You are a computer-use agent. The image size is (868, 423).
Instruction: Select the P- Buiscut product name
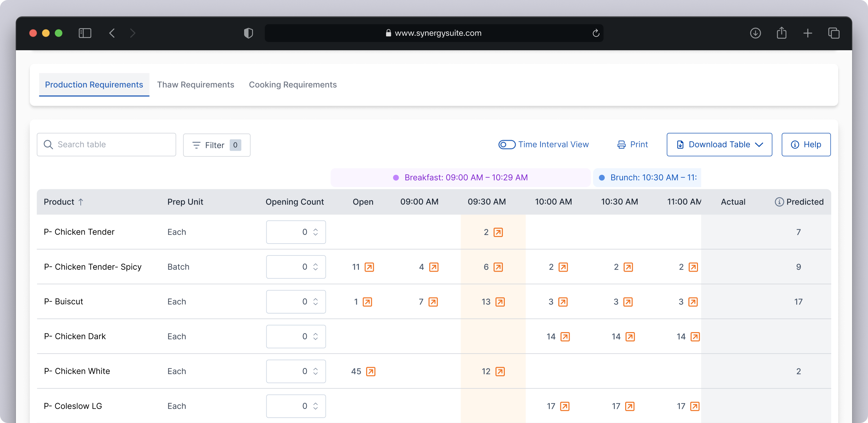(x=64, y=302)
